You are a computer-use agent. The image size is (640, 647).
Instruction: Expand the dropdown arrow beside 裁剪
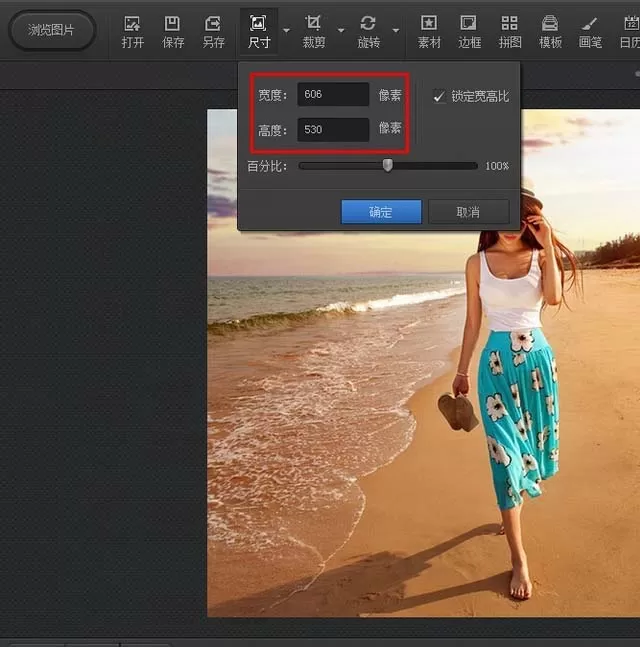pyautogui.click(x=341, y=30)
